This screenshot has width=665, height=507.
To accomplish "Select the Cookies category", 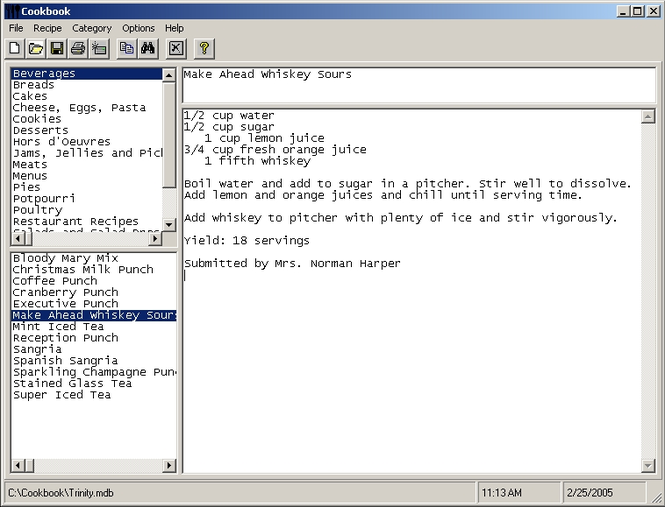I will [x=87, y=119].
